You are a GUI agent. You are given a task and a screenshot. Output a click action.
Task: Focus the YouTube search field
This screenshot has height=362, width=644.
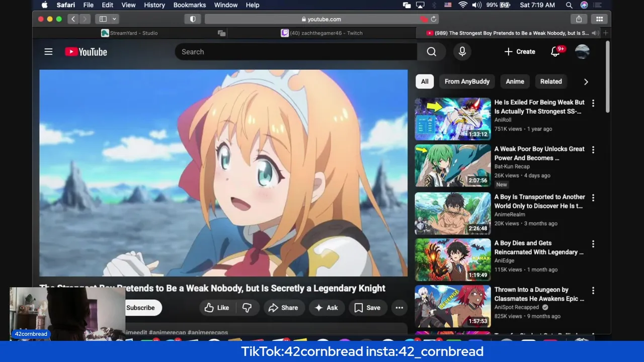pyautogui.click(x=296, y=52)
